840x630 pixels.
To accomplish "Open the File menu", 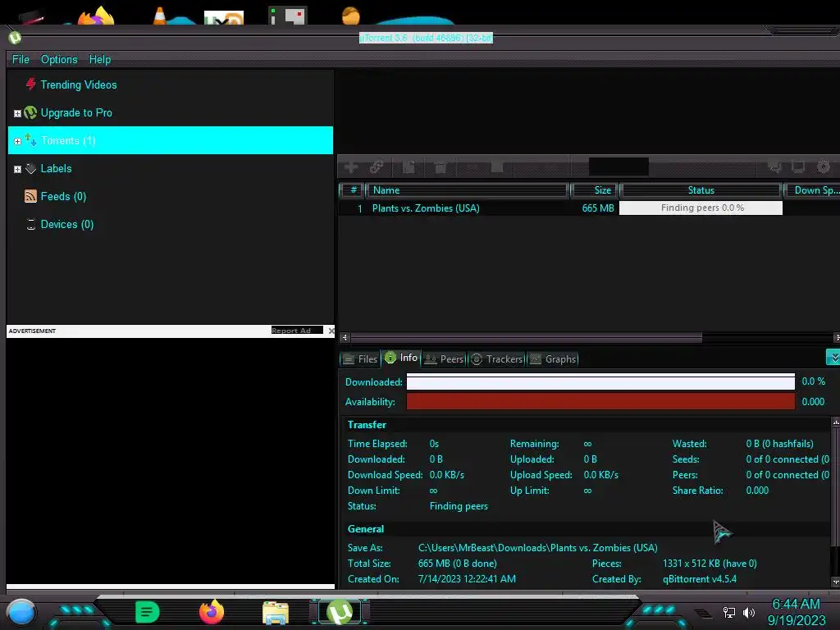I will (x=21, y=59).
